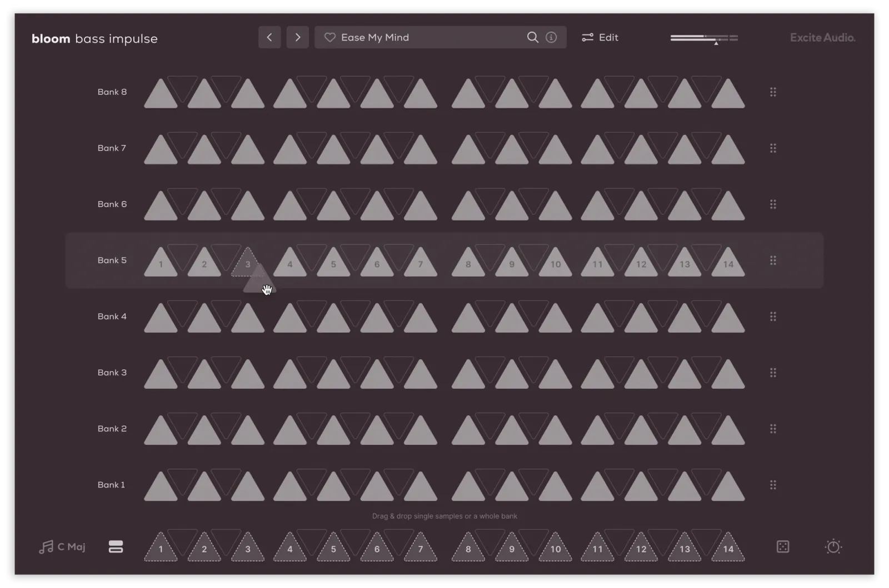Click bottom row pad 14
Screen dimensions: 889x588
coord(728,548)
